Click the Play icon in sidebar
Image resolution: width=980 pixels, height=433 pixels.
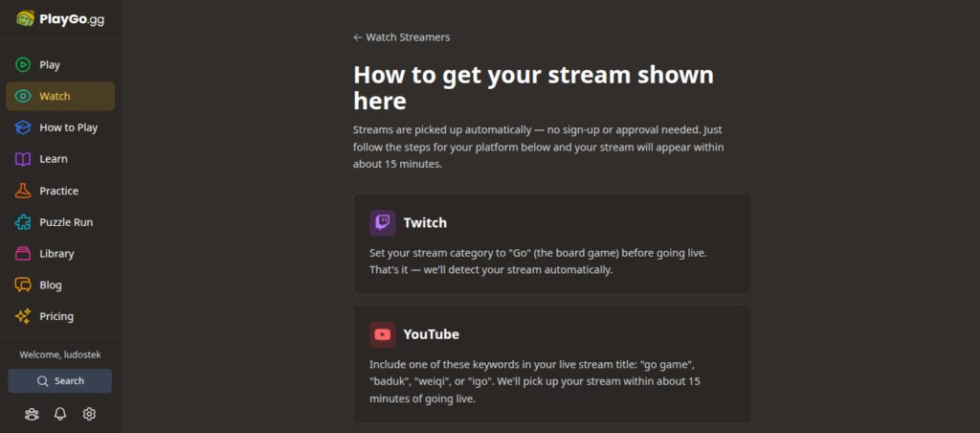(x=23, y=65)
